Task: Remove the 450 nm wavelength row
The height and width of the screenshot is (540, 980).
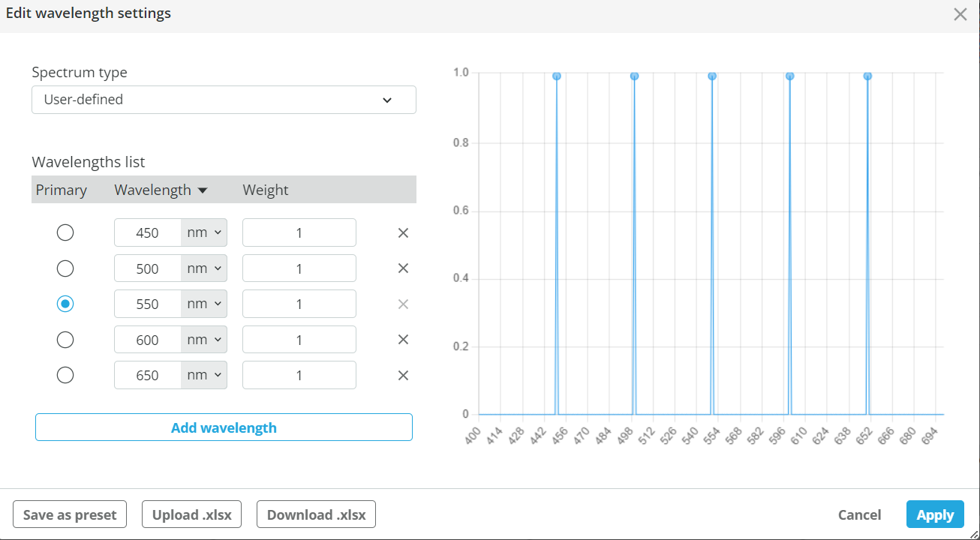Action: click(x=403, y=232)
